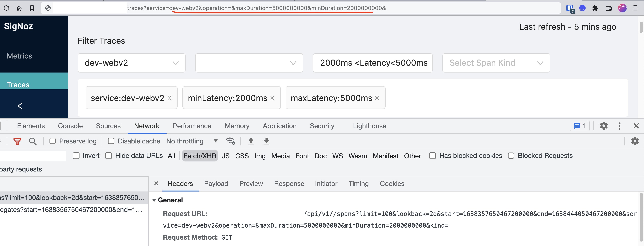Open DevTools settings gear
This screenshot has height=246, width=644.
(x=604, y=126)
